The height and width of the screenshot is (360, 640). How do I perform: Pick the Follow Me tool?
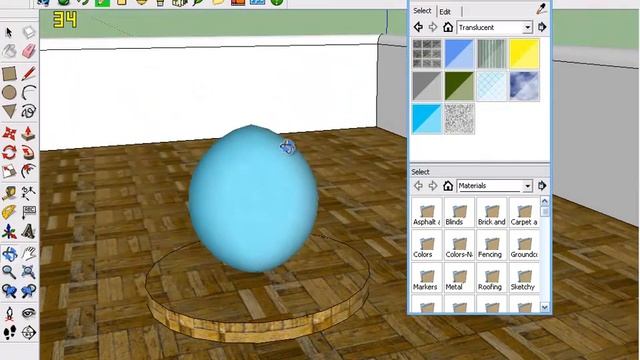point(28,152)
